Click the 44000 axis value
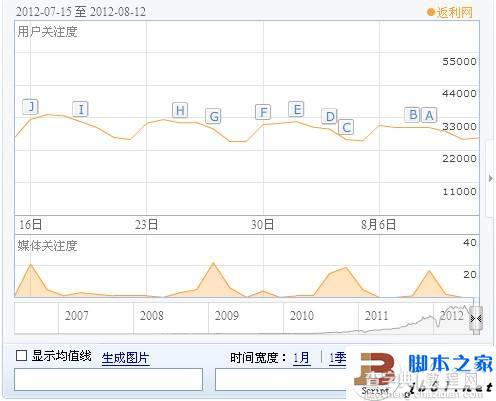 click(459, 93)
